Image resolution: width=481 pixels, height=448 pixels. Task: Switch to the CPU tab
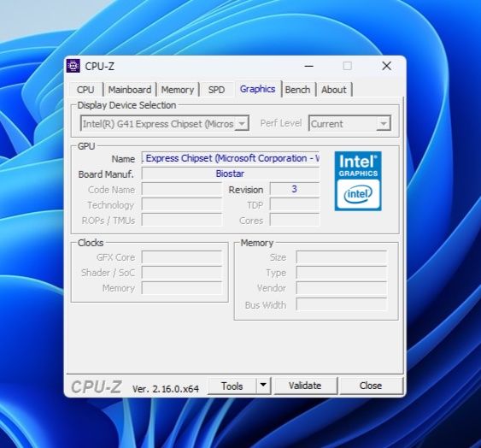click(x=85, y=90)
